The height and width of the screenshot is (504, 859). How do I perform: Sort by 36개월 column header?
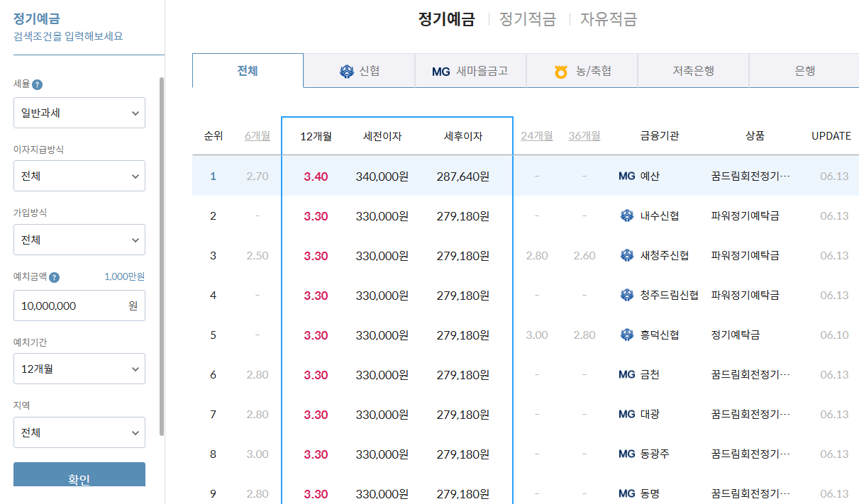pyautogui.click(x=584, y=136)
